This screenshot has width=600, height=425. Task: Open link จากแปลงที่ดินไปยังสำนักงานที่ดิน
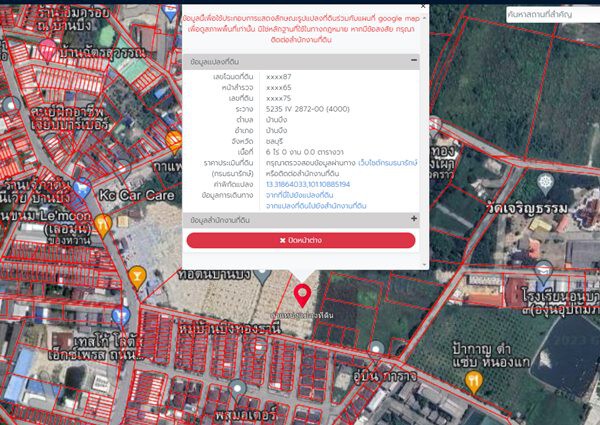[316, 206]
